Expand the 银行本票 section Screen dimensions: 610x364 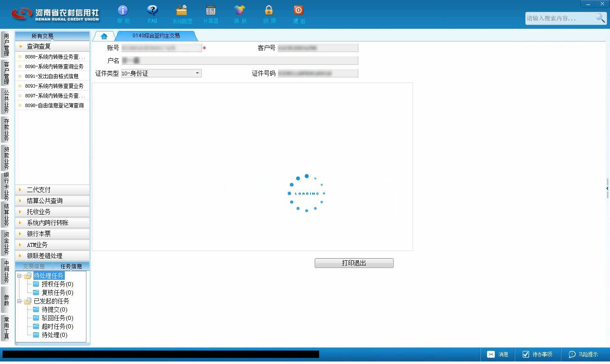point(52,234)
